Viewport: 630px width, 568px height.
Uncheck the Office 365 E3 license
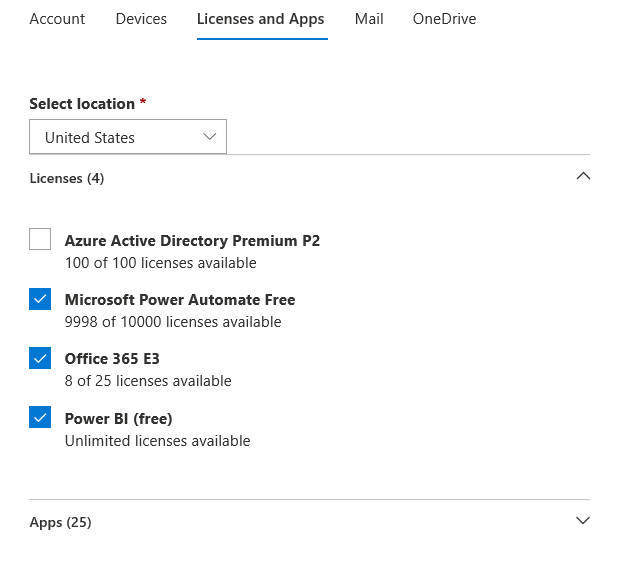(40, 358)
